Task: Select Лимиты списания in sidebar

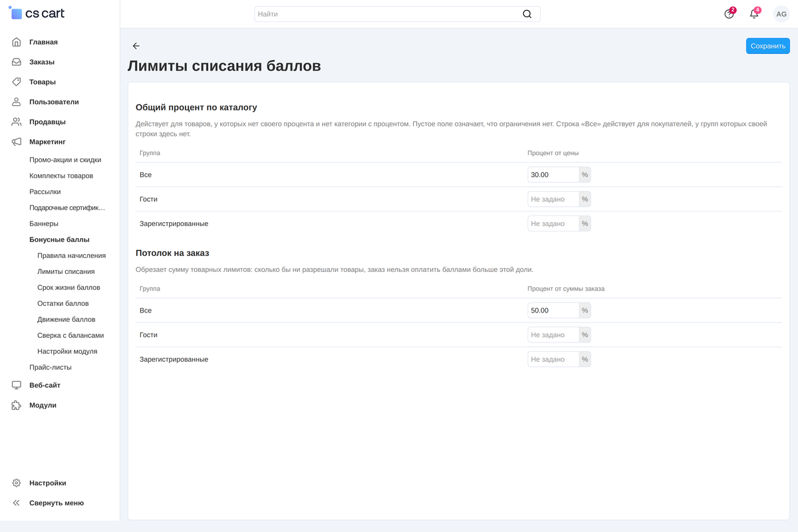Action: 66,271
